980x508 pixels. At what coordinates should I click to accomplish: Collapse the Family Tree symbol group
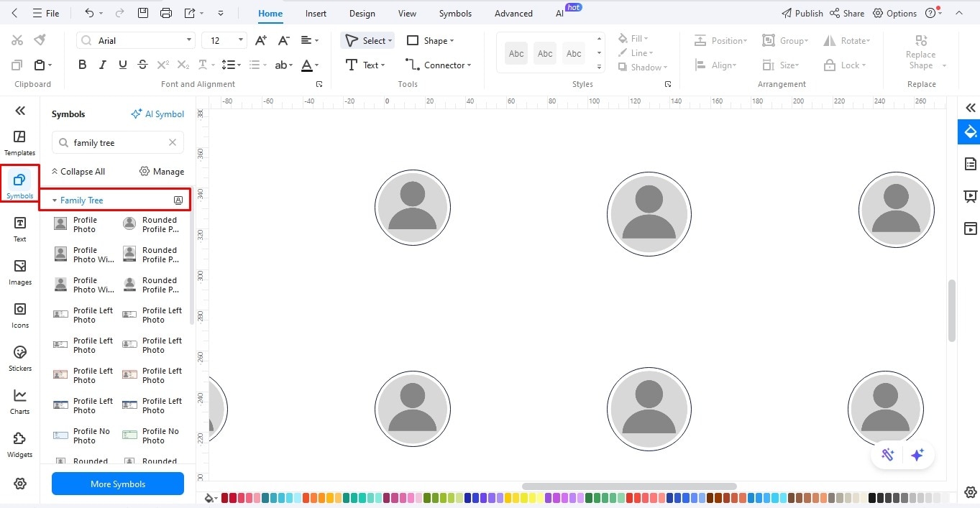[x=55, y=200]
